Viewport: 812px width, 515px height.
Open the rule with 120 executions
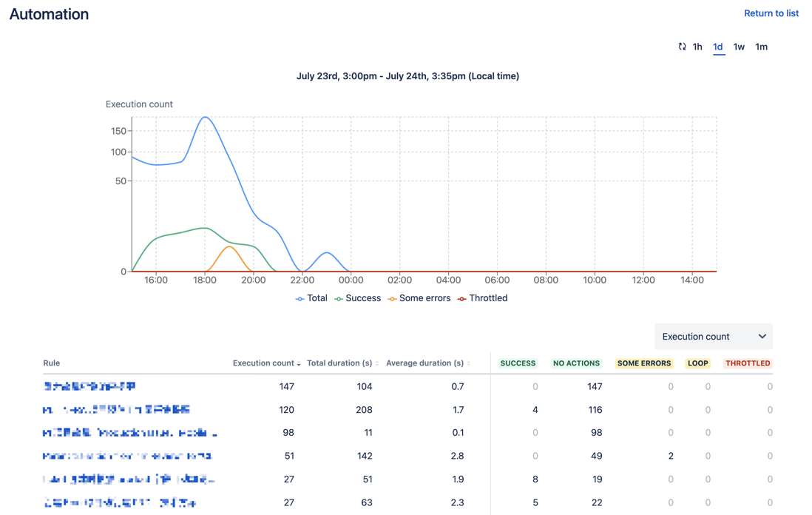click(117, 410)
